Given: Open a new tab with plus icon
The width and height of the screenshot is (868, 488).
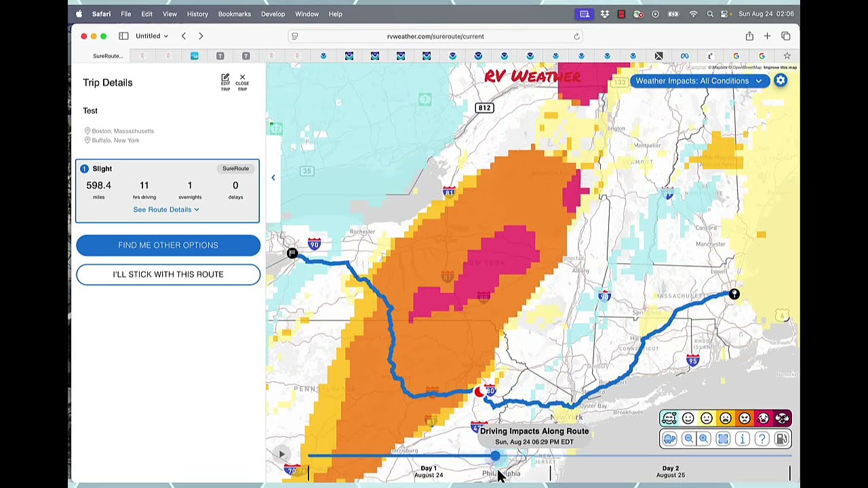Looking at the screenshot, I should click(767, 36).
